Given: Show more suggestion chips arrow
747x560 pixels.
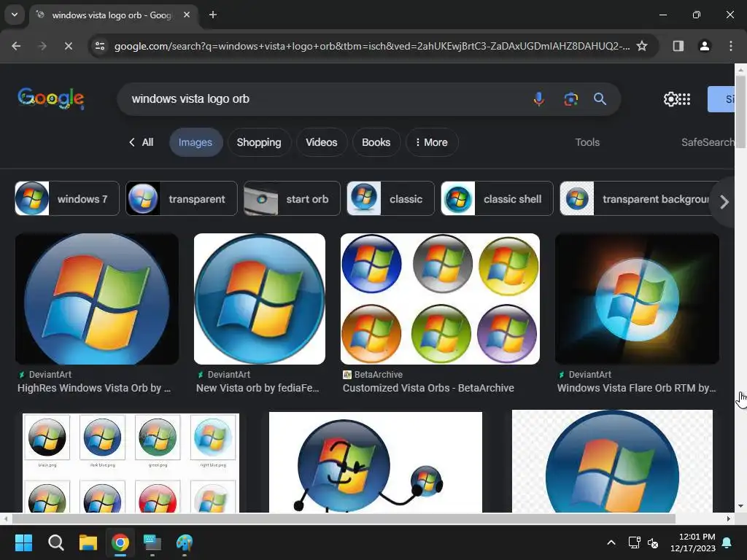Looking at the screenshot, I should coord(724,202).
